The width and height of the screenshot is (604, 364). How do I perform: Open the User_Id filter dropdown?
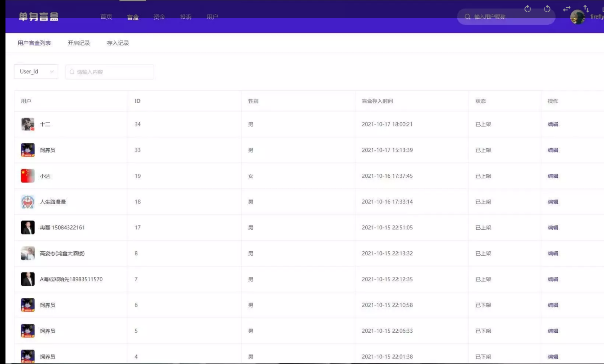pos(36,72)
